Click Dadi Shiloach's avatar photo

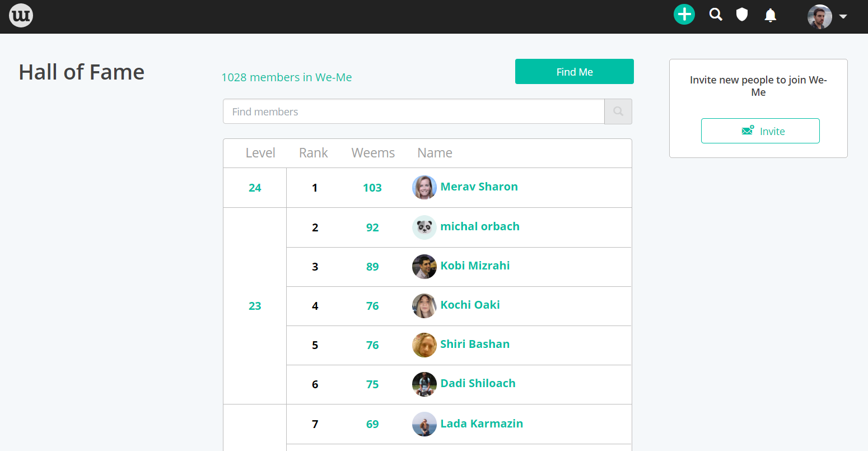[x=424, y=384]
